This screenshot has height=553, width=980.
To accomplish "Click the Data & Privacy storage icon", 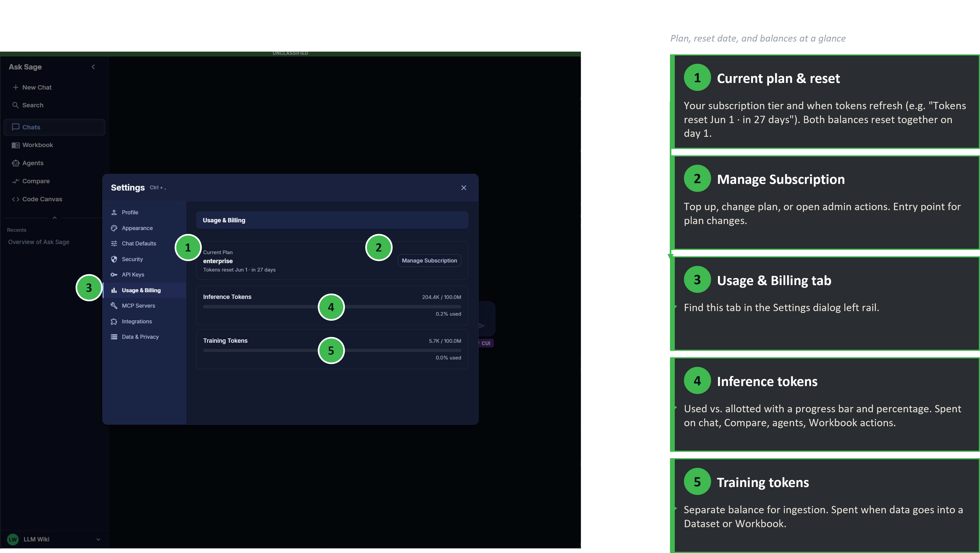I will tap(114, 337).
